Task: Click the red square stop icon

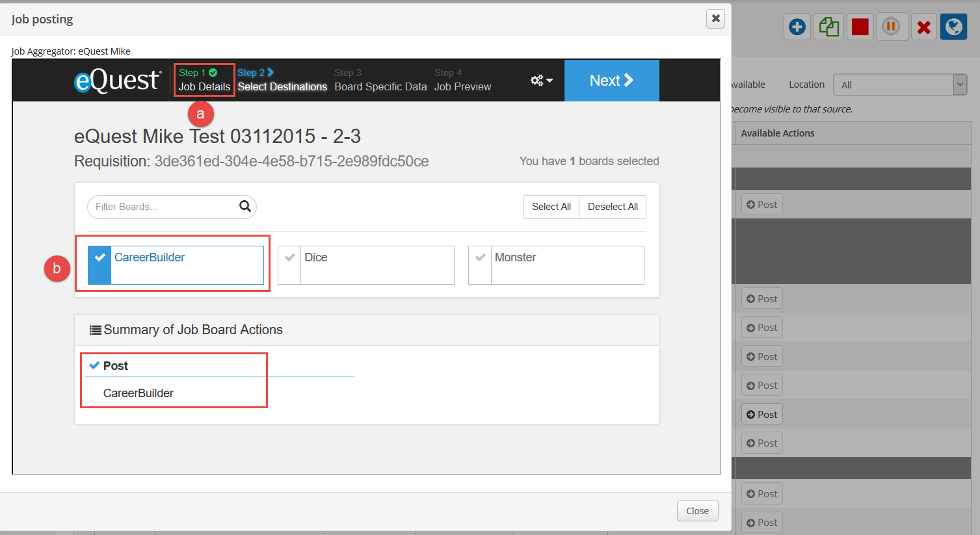Action: coord(860,27)
